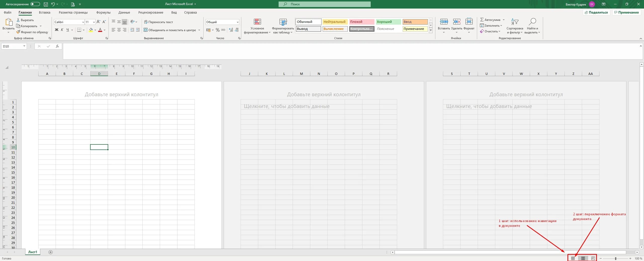Switch to the Вставка tab
Image resolution: width=644 pixels, height=261 pixels.
[x=45, y=13]
